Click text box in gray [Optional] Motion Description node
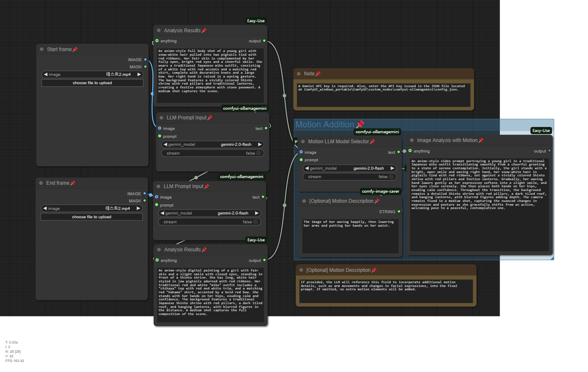This screenshot has height=372, width=588. click(350, 236)
